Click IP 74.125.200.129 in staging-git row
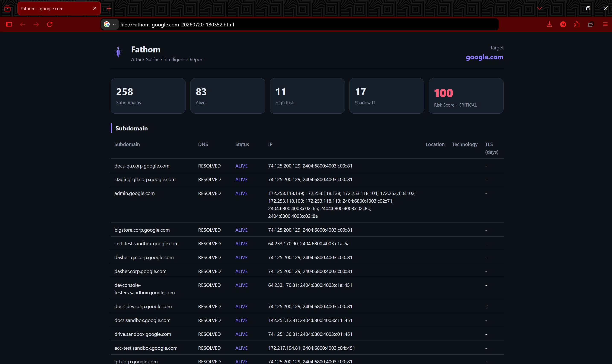The width and height of the screenshot is (612, 364). [284, 179]
